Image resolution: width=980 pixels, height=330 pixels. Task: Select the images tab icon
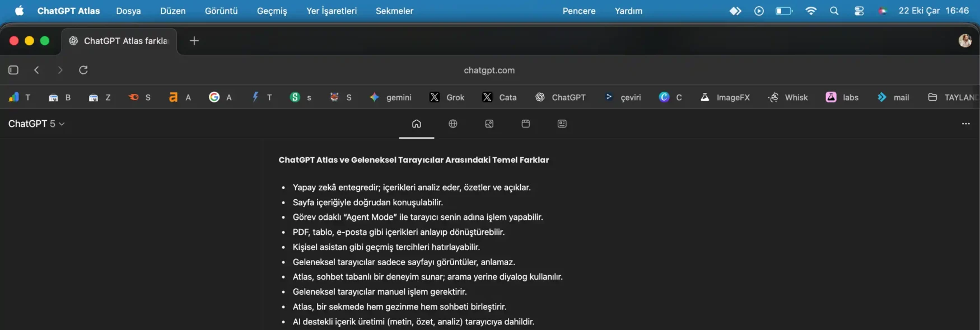pyautogui.click(x=489, y=124)
